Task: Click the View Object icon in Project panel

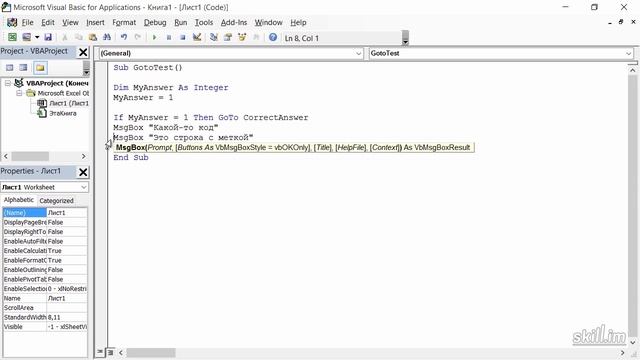Action: pyautogui.click(x=24, y=68)
